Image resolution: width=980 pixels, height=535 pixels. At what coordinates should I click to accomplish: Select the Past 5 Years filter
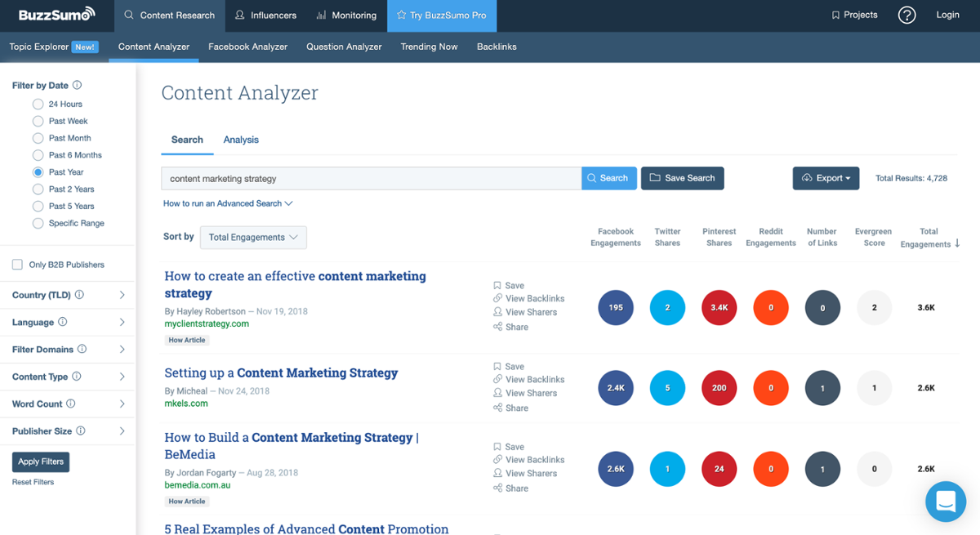(x=38, y=207)
